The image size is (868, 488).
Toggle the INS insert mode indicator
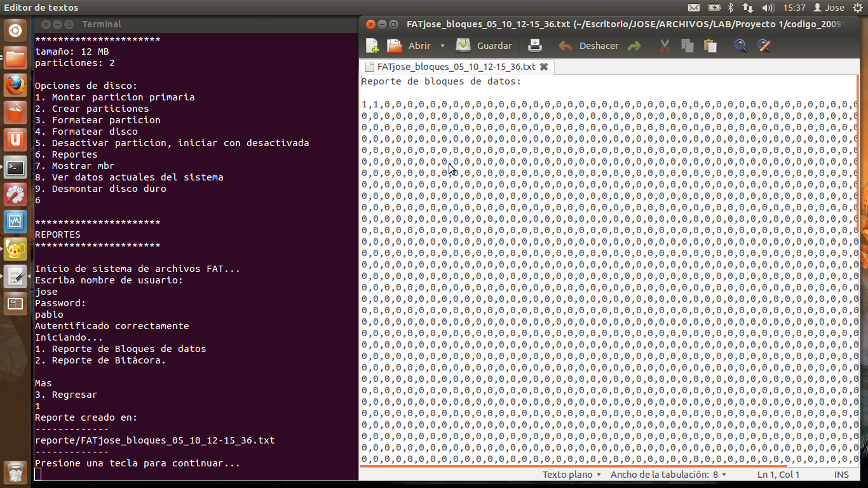841,475
